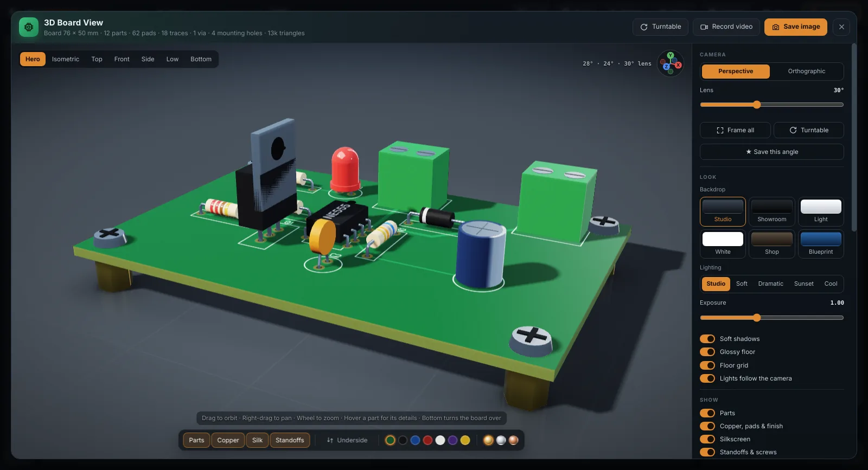Start Turntable from the header bar
This screenshot has width=868, height=470.
pyautogui.click(x=660, y=27)
